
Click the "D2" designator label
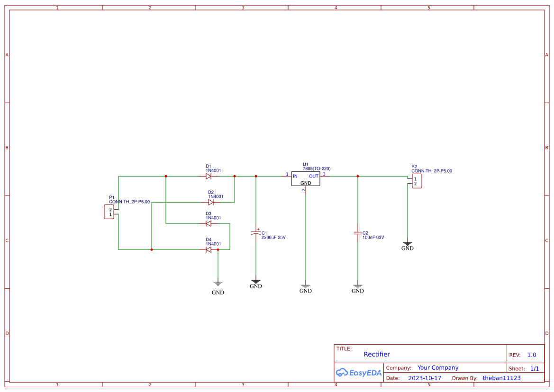point(211,192)
